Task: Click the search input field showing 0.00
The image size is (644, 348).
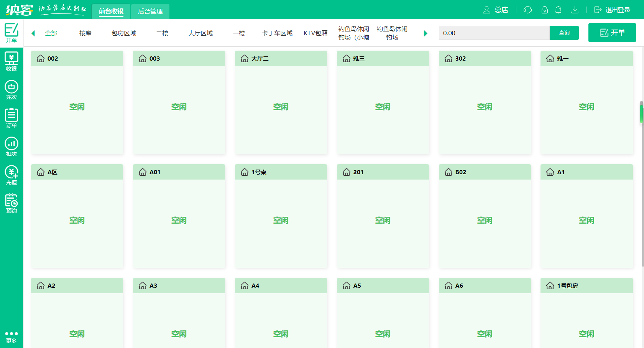Action: tap(494, 33)
